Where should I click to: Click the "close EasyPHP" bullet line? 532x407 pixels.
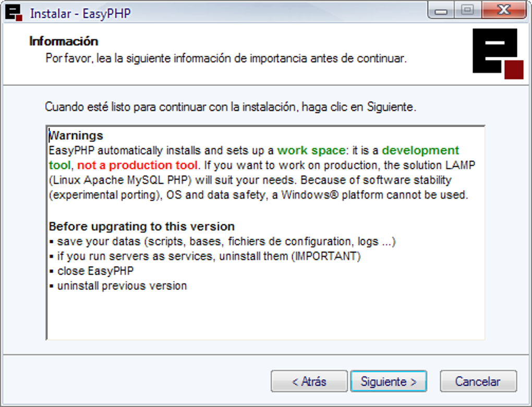[95, 271]
